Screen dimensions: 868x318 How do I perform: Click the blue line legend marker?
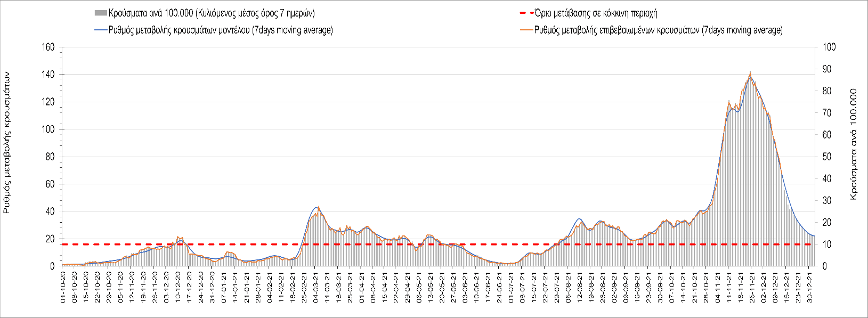101,30
